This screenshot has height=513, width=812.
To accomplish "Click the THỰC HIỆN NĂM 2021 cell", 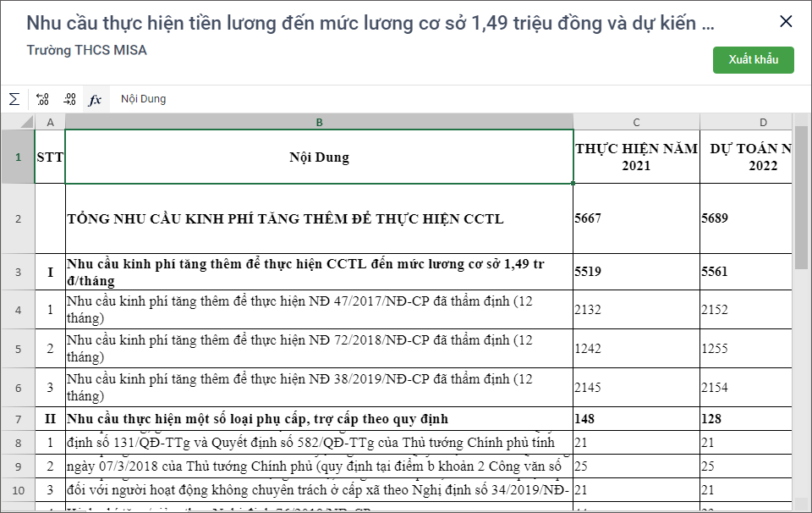I will pyautogui.click(x=636, y=157).
